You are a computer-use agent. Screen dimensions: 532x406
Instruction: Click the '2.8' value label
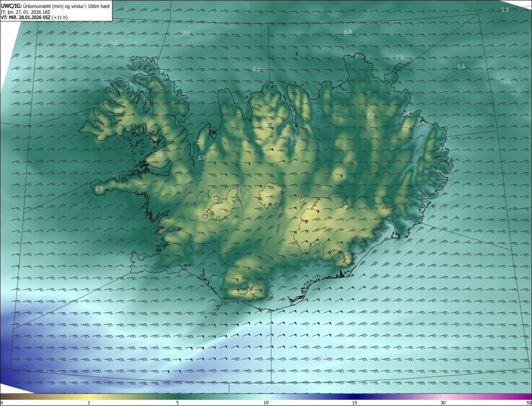370,115
